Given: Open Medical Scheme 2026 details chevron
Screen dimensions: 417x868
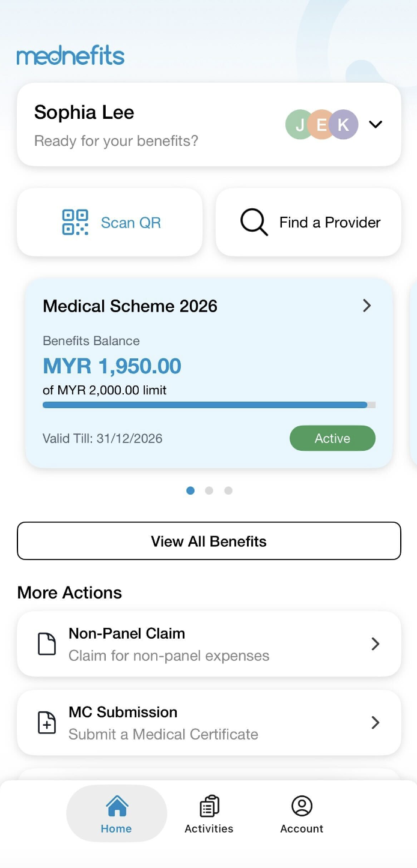Looking at the screenshot, I should click(x=367, y=306).
